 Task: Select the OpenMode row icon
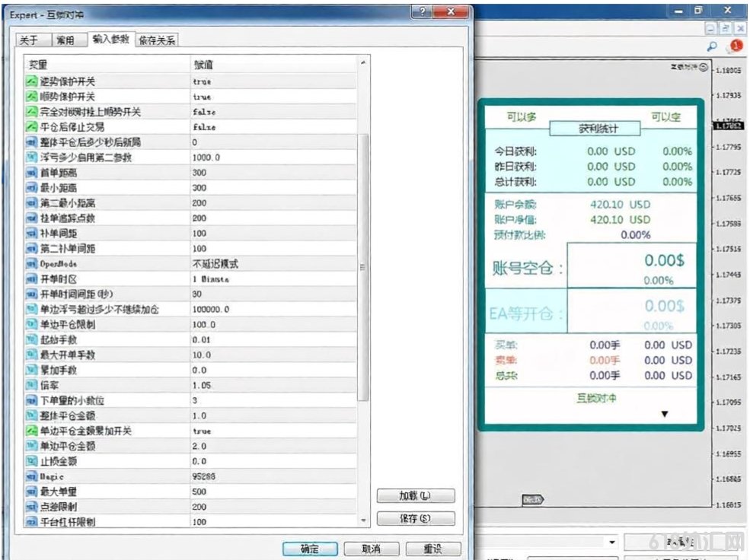tap(31, 264)
